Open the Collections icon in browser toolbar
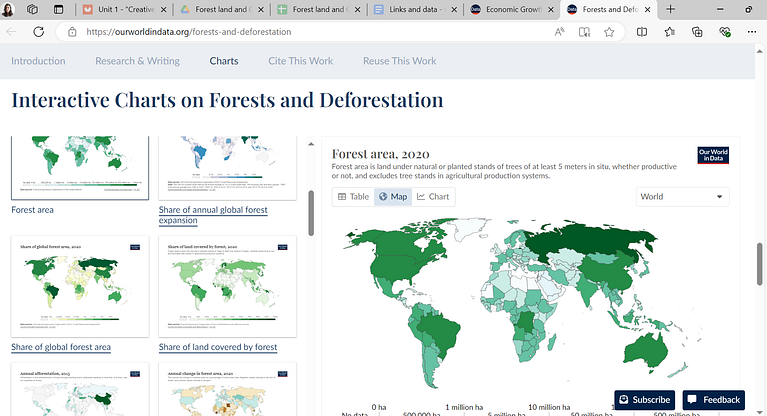The height and width of the screenshot is (416, 767). click(x=697, y=32)
